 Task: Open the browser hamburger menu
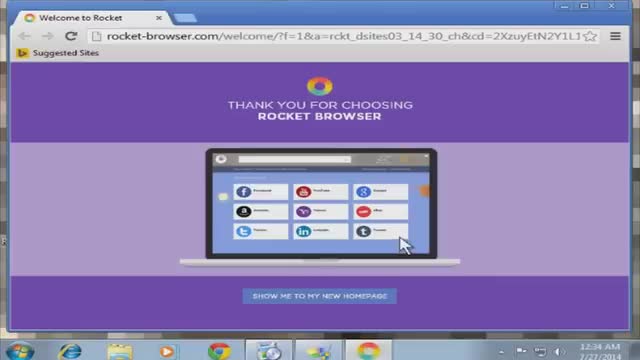click(616, 36)
